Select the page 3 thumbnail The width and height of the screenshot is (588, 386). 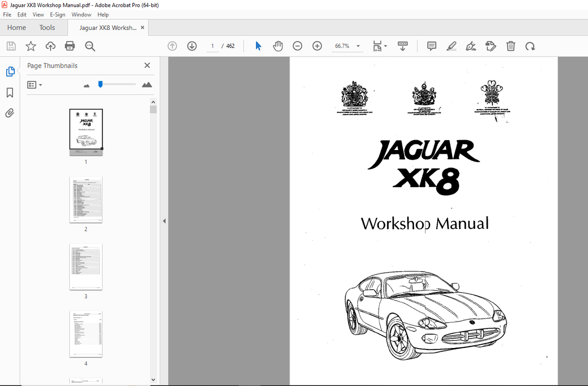coord(86,267)
